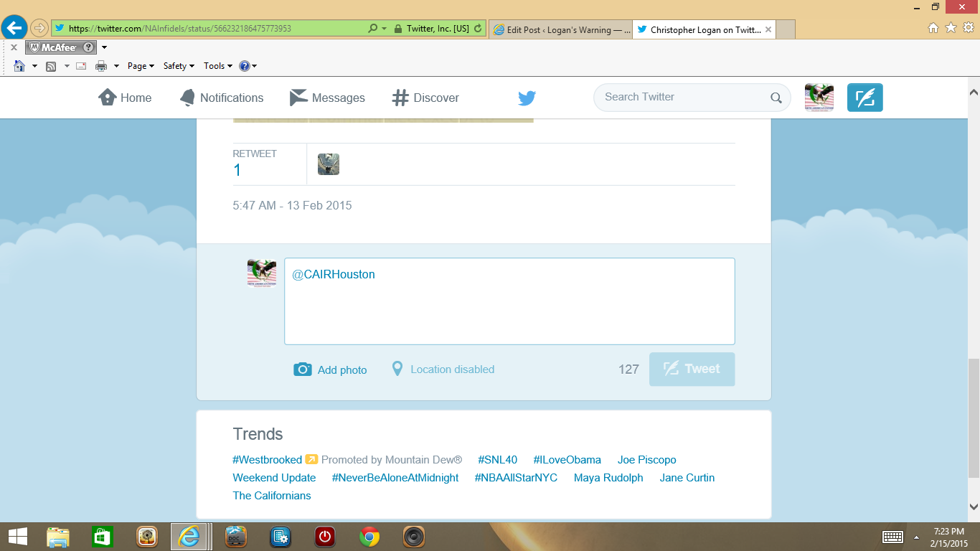This screenshot has width=980, height=551.
Task: Click the avatar beside the reply box
Action: click(262, 273)
